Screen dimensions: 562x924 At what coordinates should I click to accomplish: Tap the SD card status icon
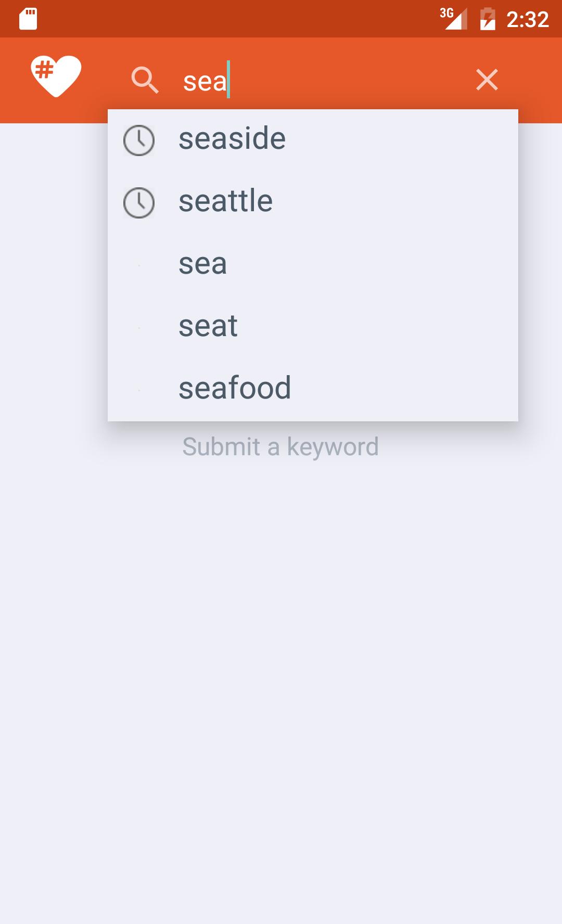(28, 19)
